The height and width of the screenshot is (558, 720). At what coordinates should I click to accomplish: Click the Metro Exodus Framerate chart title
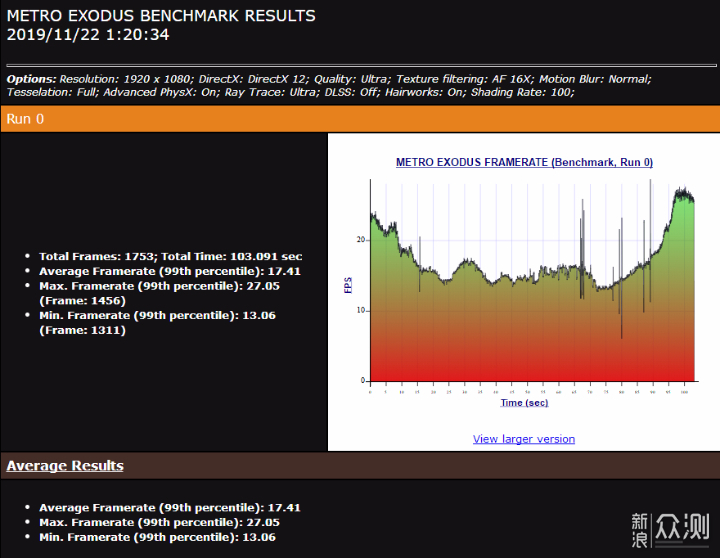coord(524,162)
